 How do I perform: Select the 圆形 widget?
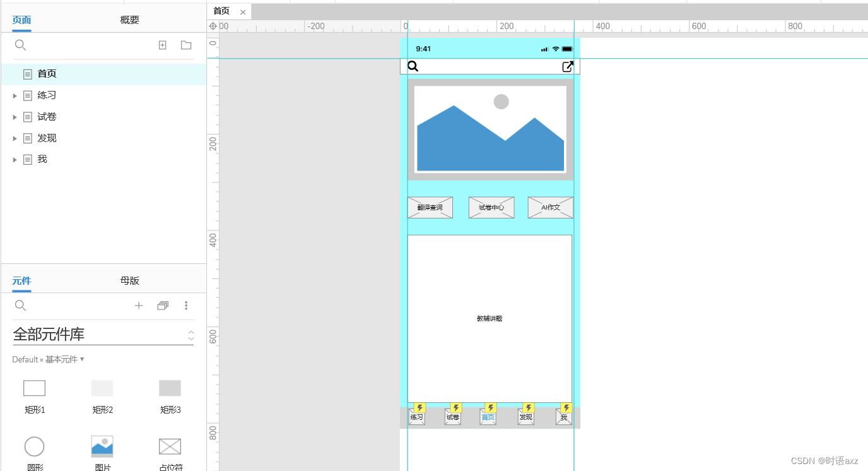tap(35, 453)
